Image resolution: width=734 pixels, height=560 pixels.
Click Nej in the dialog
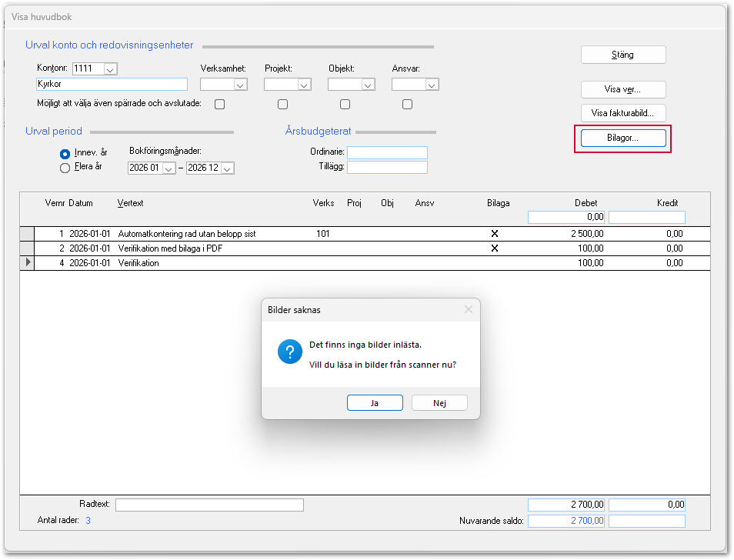pyautogui.click(x=439, y=403)
